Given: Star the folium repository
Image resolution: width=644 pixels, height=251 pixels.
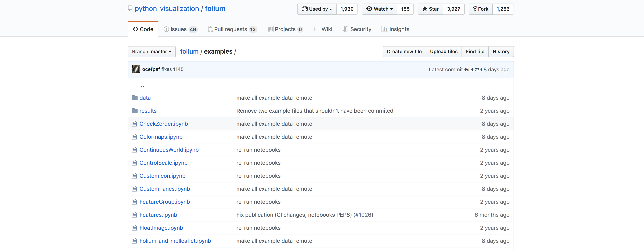Looking at the screenshot, I should (x=431, y=9).
